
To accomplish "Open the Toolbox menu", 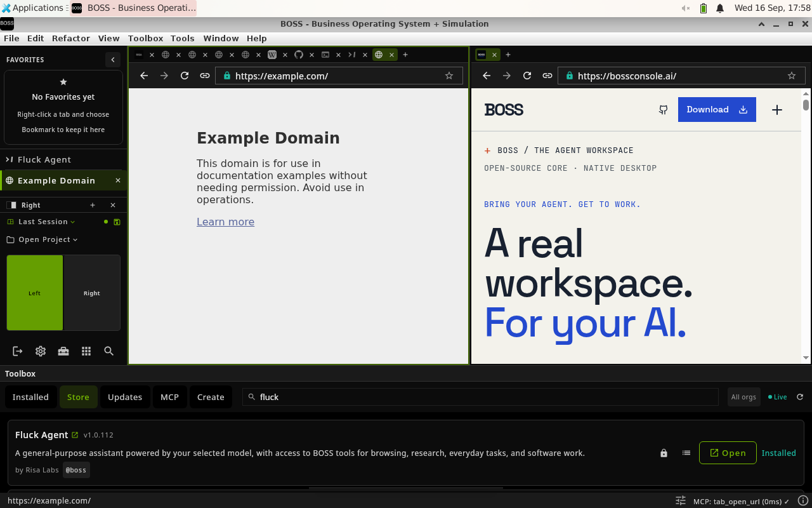I will pyautogui.click(x=145, y=38).
